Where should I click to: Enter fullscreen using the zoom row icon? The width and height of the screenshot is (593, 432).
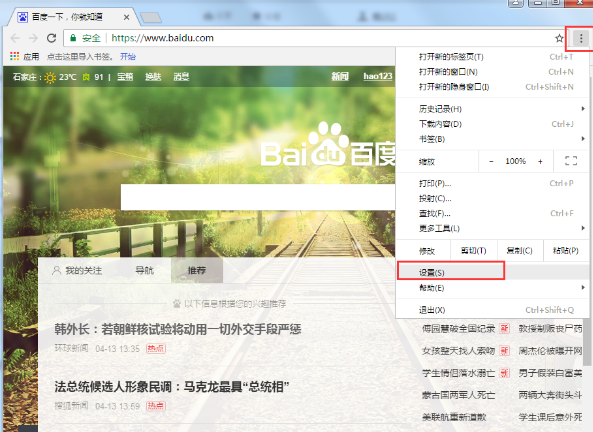(571, 161)
